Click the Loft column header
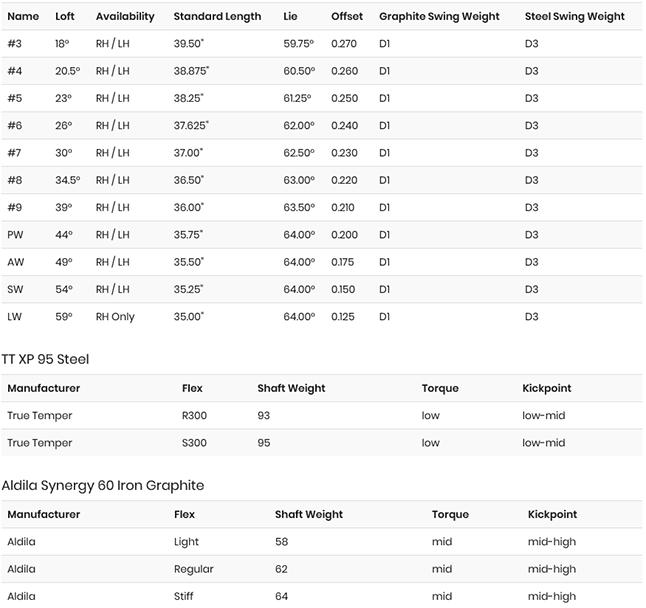This screenshot has height=608, width=646. click(65, 17)
